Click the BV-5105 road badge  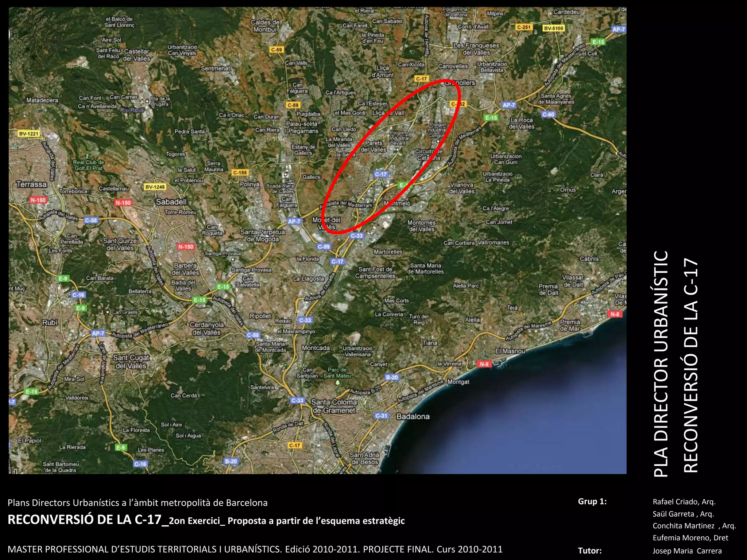point(554,28)
